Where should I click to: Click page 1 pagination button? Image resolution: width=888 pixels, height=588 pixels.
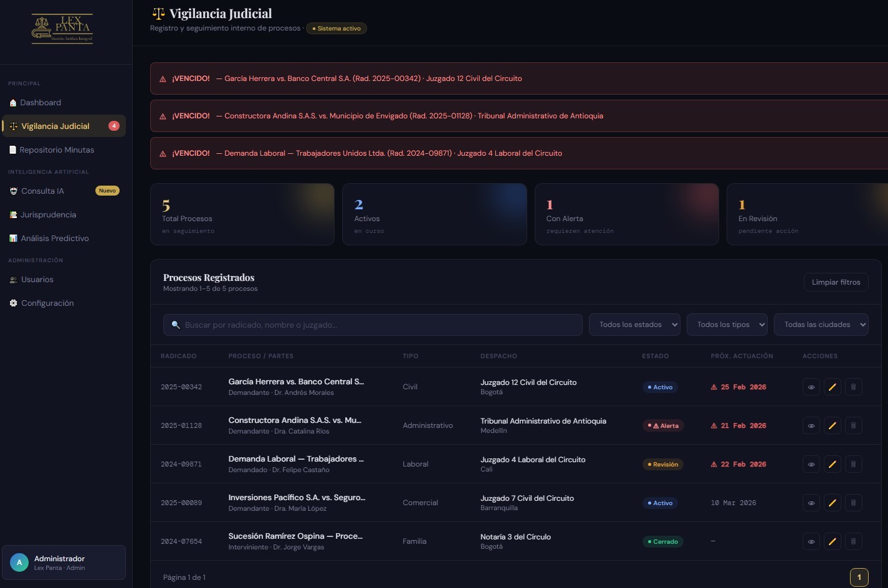[859, 577]
